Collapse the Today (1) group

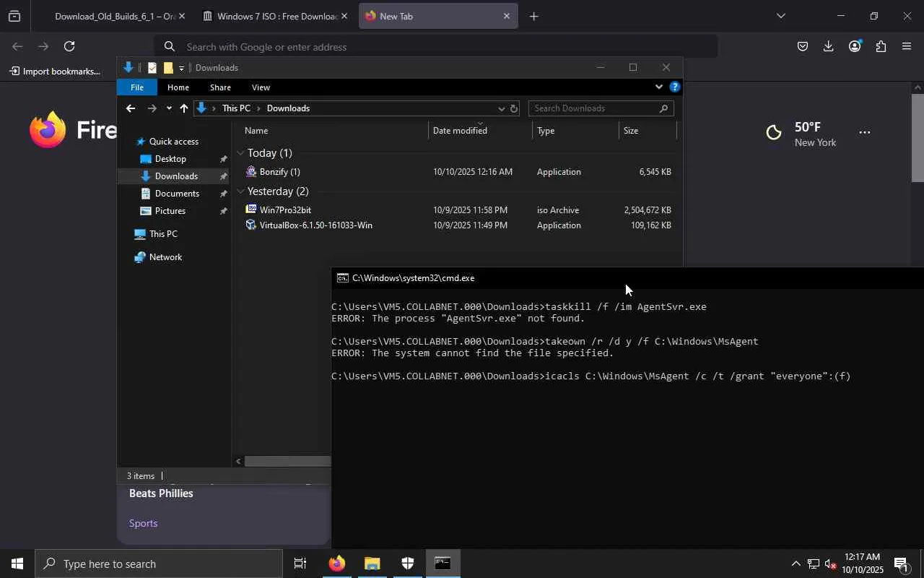click(x=240, y=153)
